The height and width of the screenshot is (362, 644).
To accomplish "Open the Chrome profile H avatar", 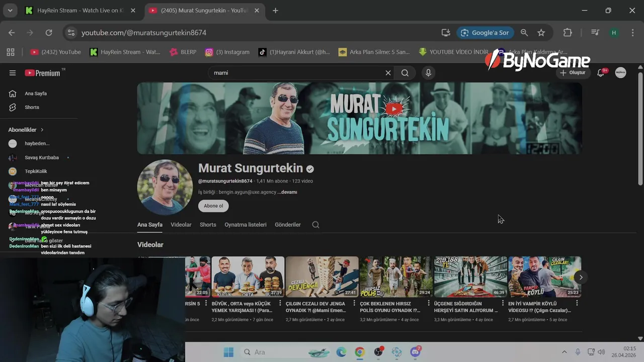I will 614,33.
